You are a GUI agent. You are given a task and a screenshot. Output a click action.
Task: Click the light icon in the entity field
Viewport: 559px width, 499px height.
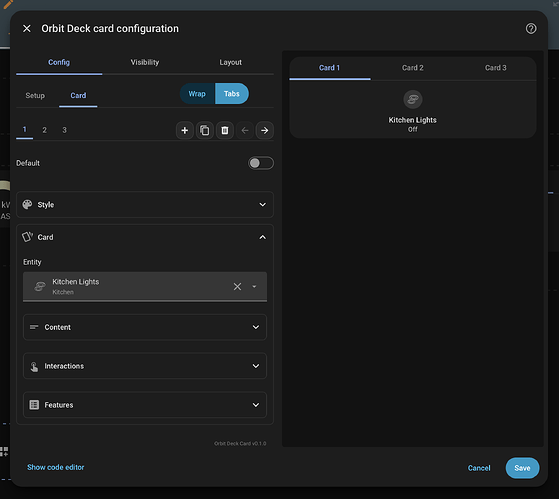tap(40, 287)
